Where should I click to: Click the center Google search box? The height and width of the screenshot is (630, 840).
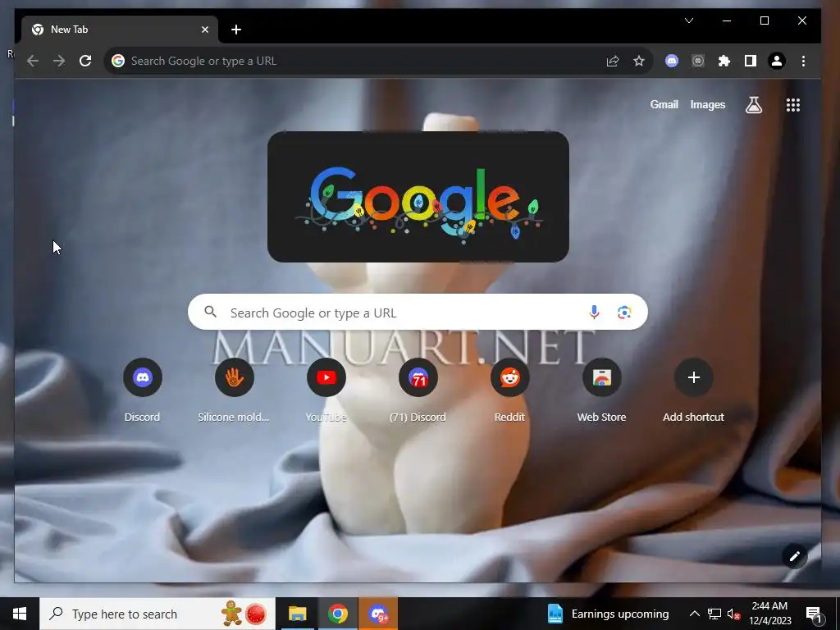[418, 312]
